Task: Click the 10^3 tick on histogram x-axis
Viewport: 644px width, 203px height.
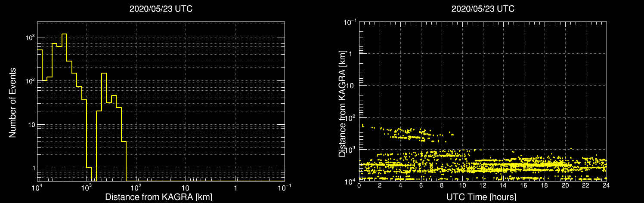Action: click(x=87, y=187)
